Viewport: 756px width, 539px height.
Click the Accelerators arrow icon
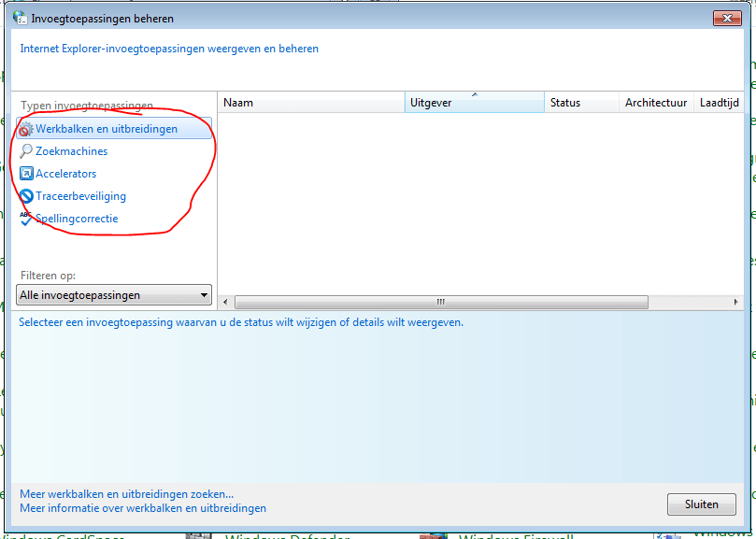[26, 174]
